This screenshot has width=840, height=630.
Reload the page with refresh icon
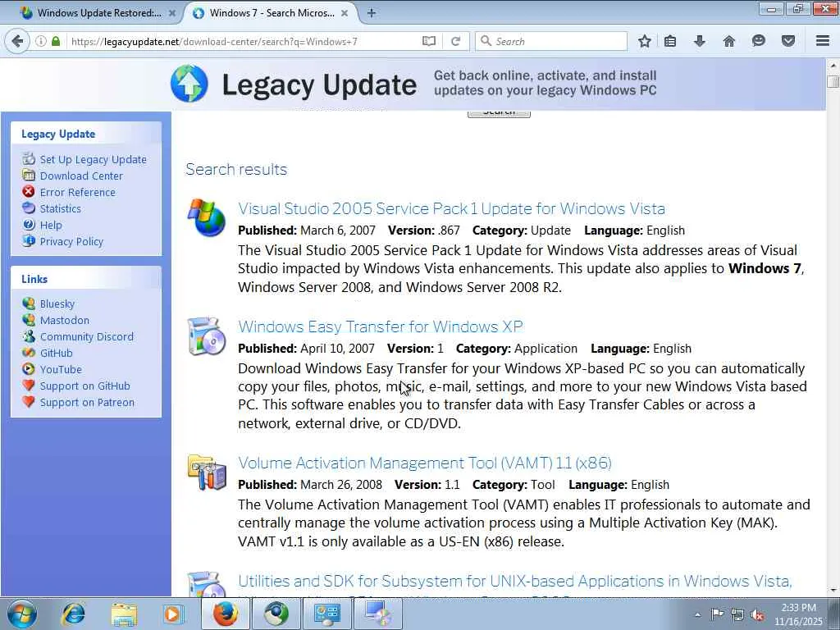click(456, 41)
